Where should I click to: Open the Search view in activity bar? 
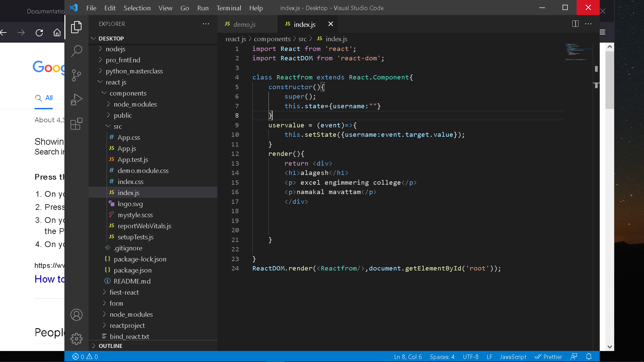tap(76, 51)
